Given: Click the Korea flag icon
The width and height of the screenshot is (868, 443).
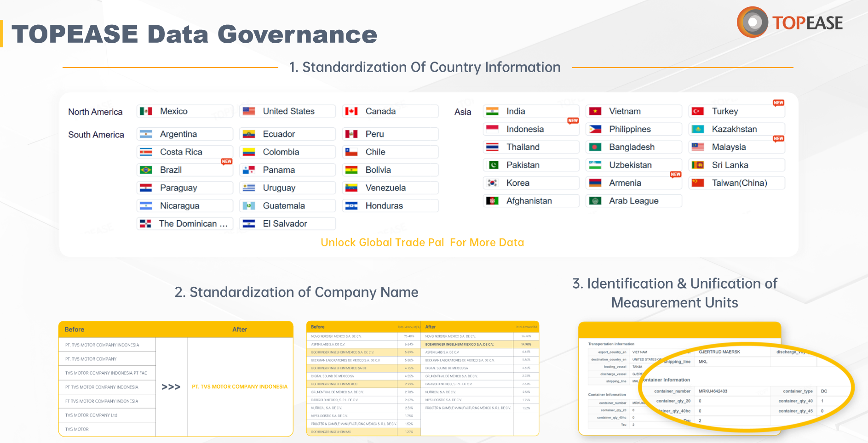Looking at the screenshot, I should pyautogui.click(x=492, y=183).
